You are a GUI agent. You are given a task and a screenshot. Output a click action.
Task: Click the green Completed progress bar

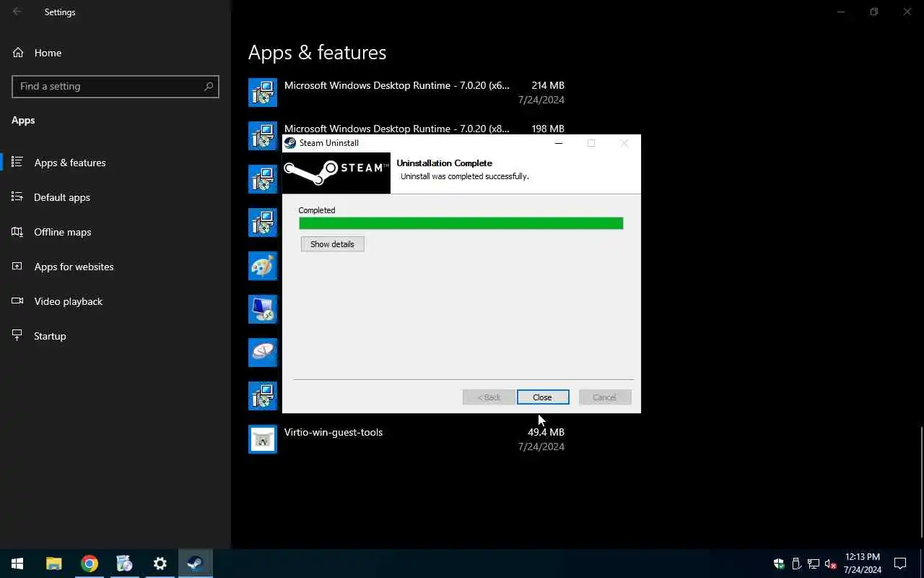click(461, 223)
